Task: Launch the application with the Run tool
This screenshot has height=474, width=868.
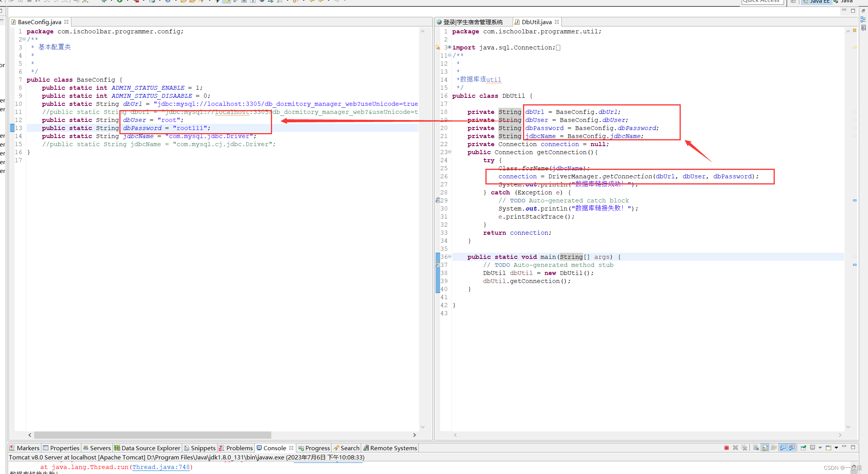Action: coord(119,2)
